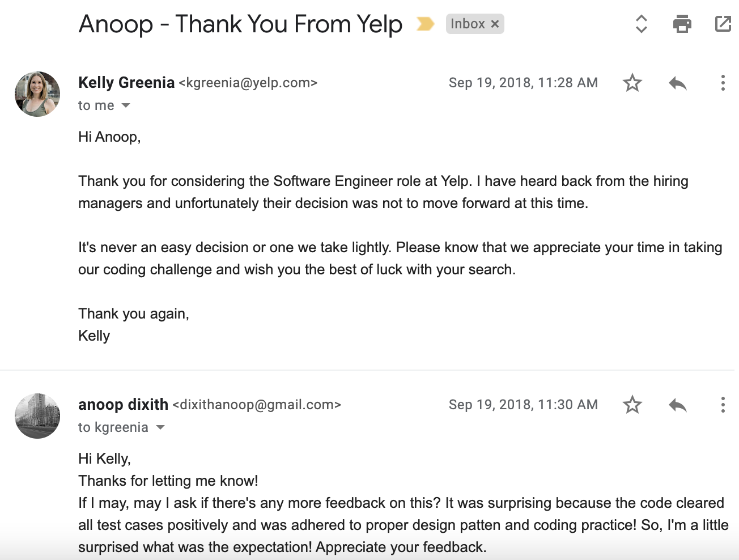
Task: Open more options for anoop's message
Action: point(723,405)
